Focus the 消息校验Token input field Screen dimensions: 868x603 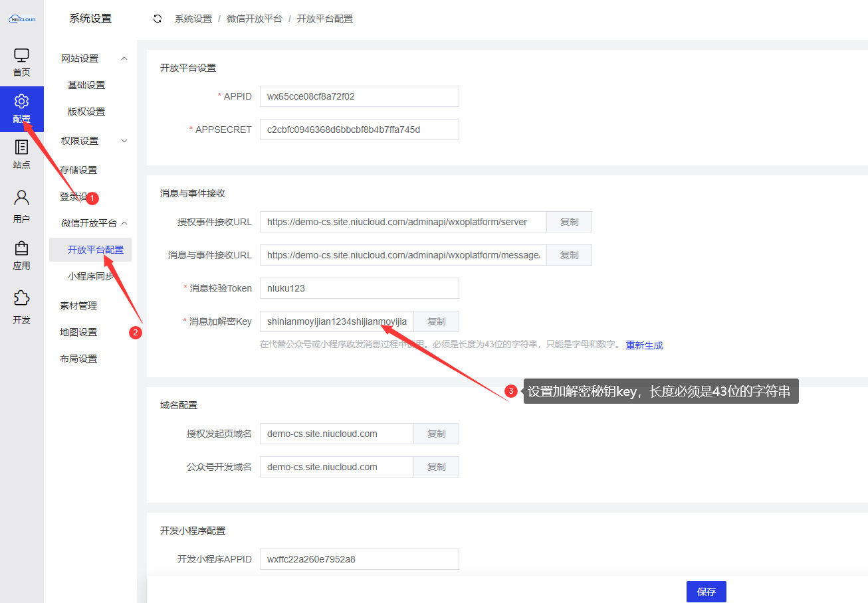click(359, 288)
